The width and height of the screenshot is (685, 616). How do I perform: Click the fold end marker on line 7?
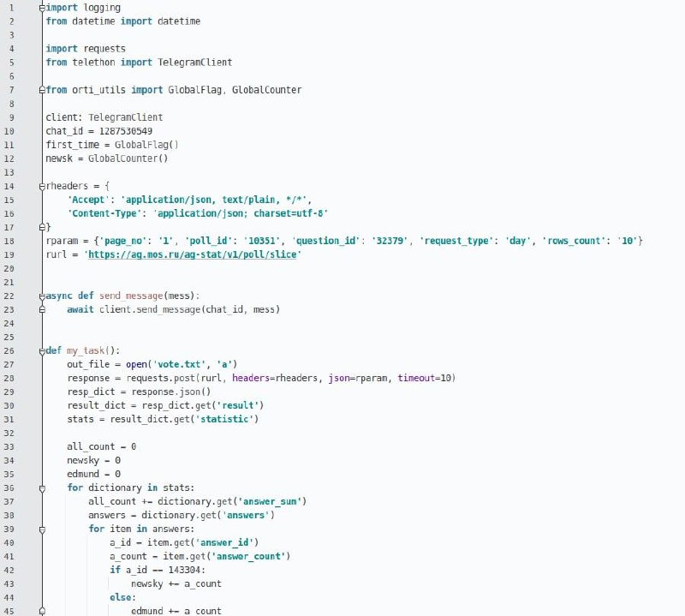pos(42,90)
